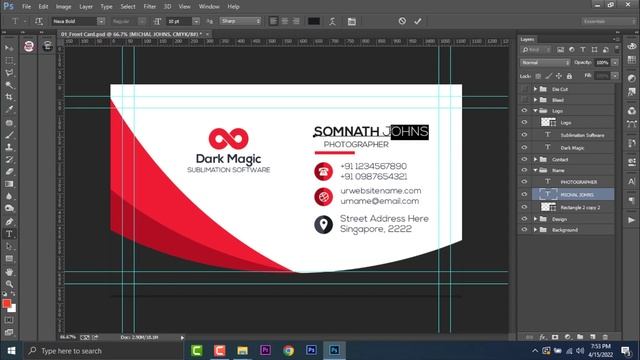640x360 pixels.
Task: Select the Layers panel tab
Action: [x=527, y=39]
